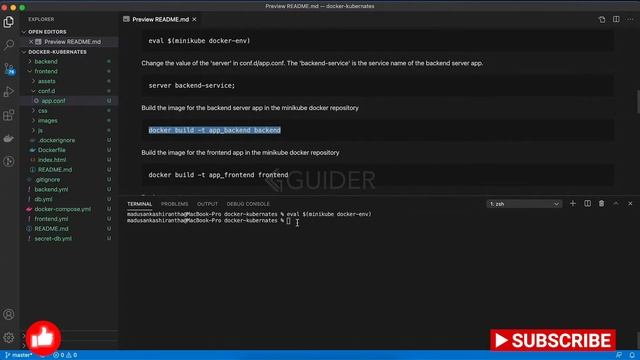Switch to the Debug Console tab
Image resolution: width=640 pixels, height=360 pixels.
click(x=248, y=204)
